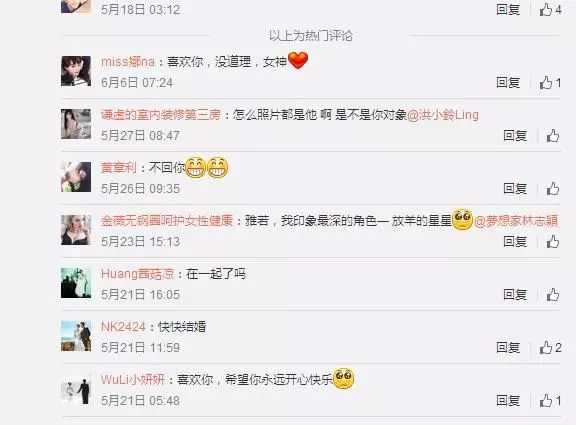Open miss娜na's user profile name

(x=128, y=62)
